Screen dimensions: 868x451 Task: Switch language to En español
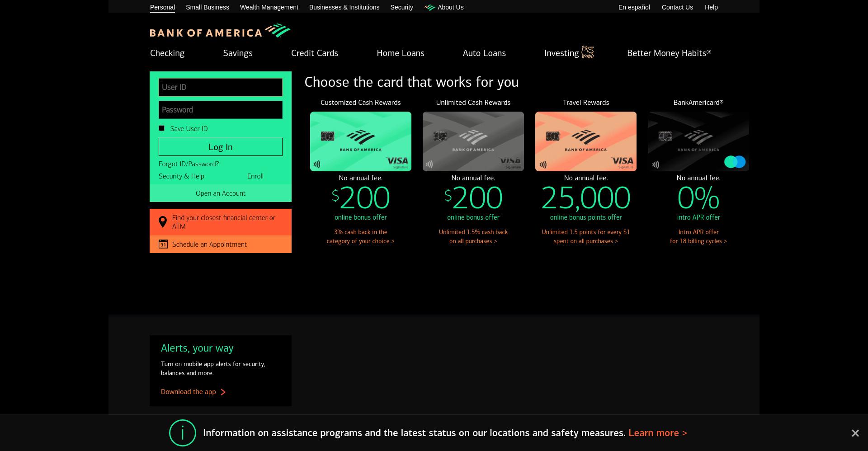coord(634,7)
